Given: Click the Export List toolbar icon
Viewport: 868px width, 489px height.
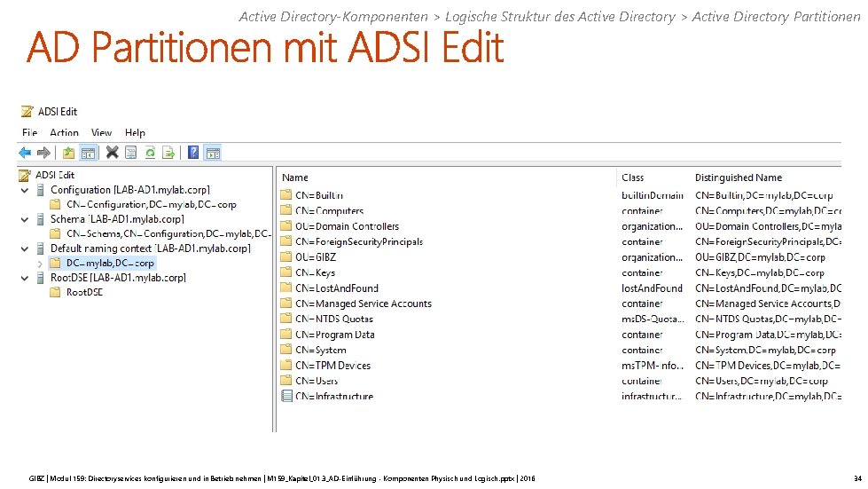Looking at the screenshot, I should (x=168, y=153).
